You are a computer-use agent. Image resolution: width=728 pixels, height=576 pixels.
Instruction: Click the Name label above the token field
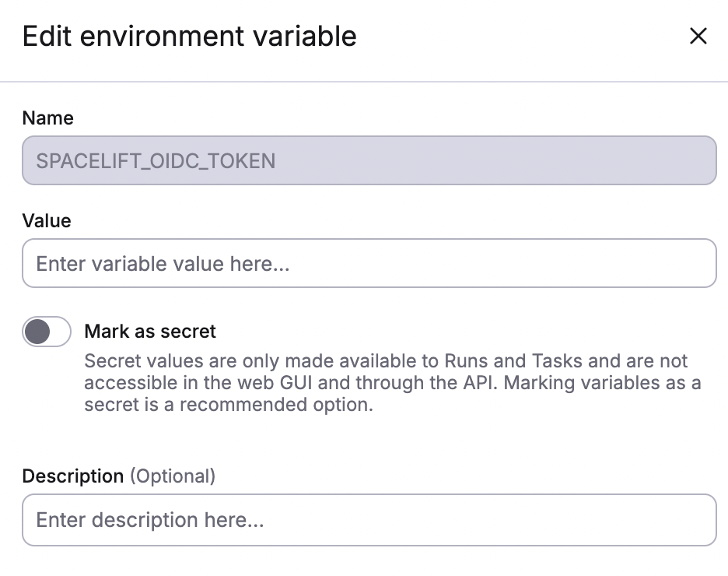(x=47, y=118)
